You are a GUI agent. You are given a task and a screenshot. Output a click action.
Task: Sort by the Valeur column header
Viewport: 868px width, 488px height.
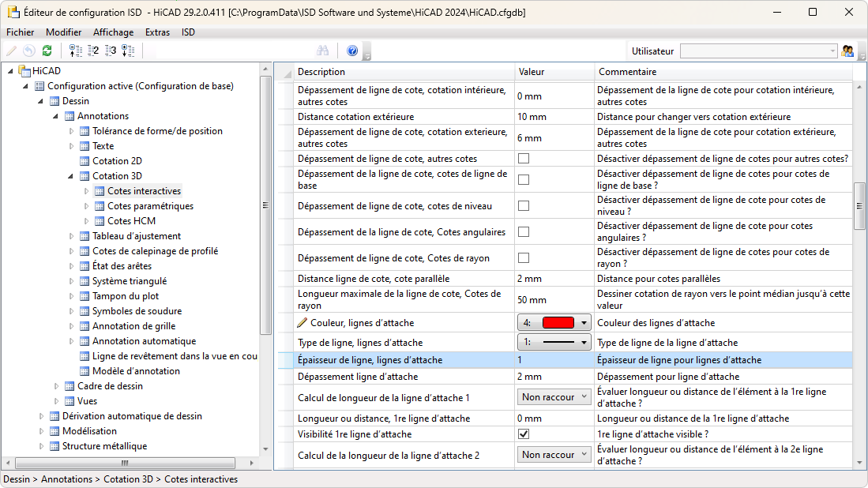click(554, 72)
